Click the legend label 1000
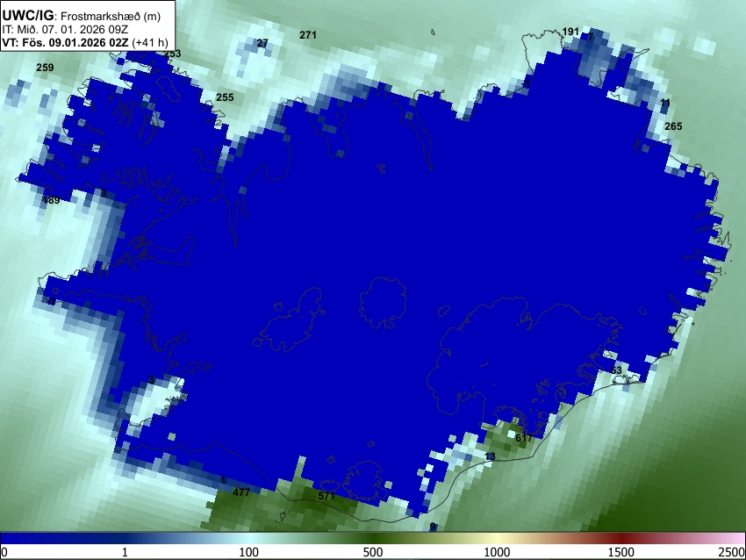 497,552
